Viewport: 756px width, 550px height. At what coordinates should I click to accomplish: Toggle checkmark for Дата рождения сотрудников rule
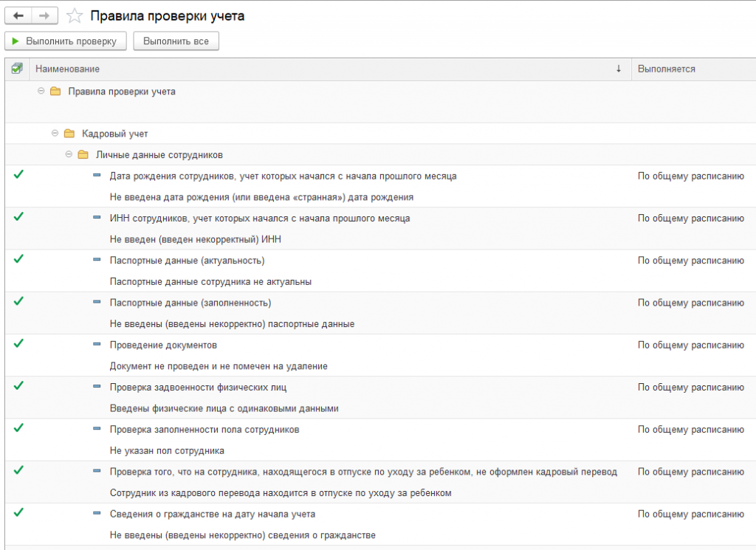[x=18, y=174]
